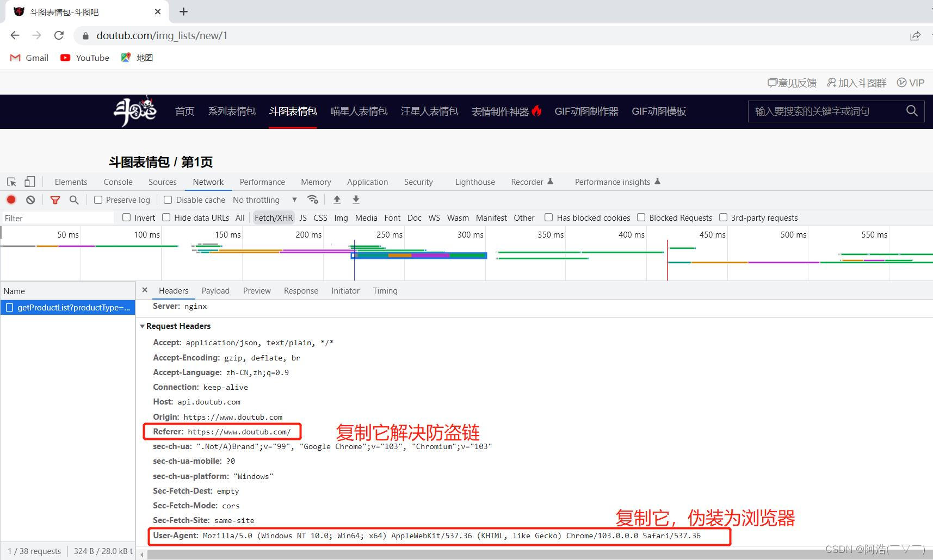Open the 地图 bookmark
This screenshot has width=933, height=560.
pyautogui.click(x=137, y=58)
